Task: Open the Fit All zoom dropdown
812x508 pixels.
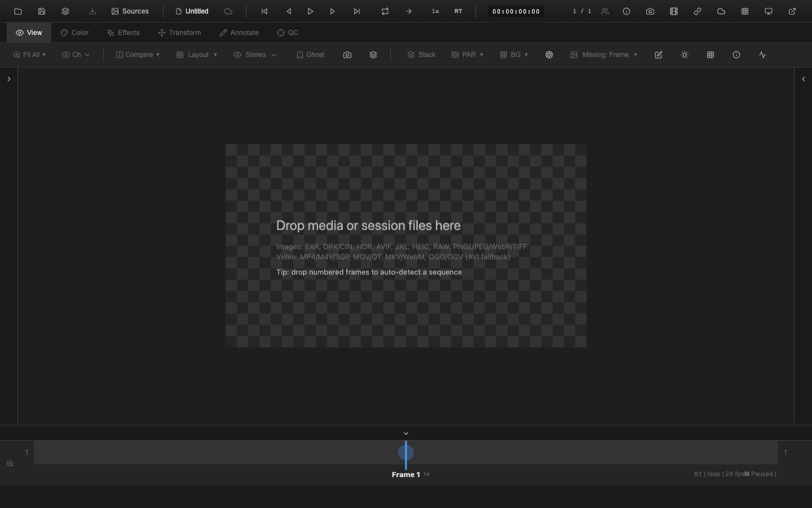Action: click(29, 55)
